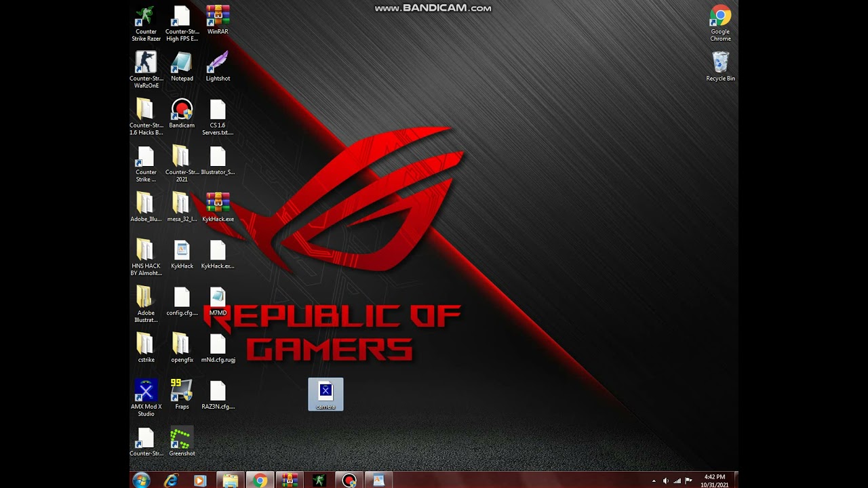
Task: Open the Windows Start menu
Action: 141,481
